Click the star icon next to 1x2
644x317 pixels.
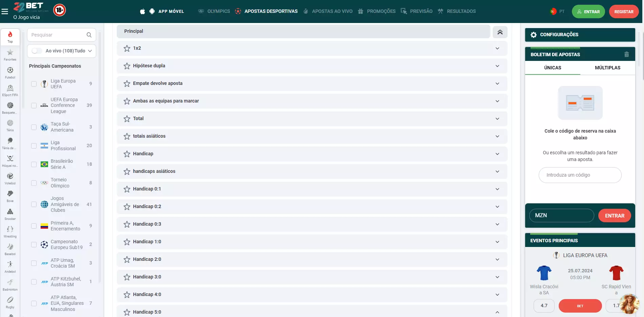127,48
